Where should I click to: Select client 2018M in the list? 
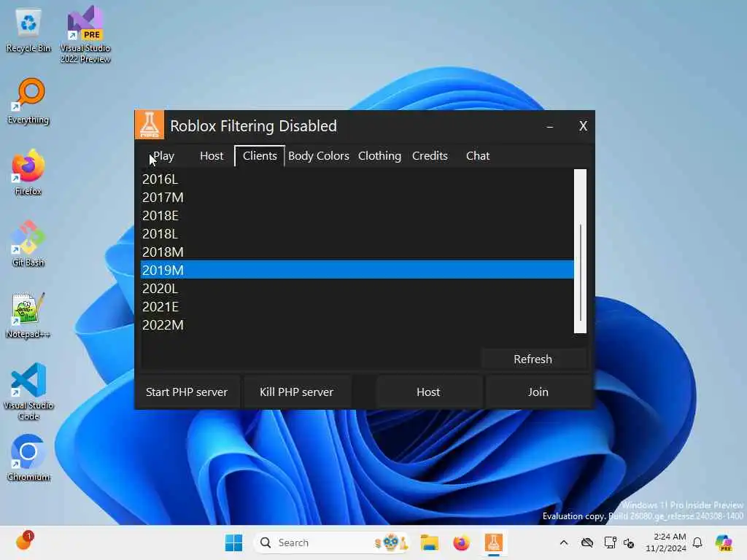coord(357,252)
